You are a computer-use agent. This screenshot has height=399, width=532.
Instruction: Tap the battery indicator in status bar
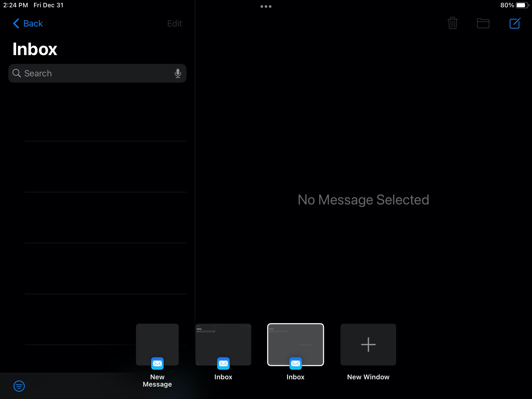click(522, 5)
